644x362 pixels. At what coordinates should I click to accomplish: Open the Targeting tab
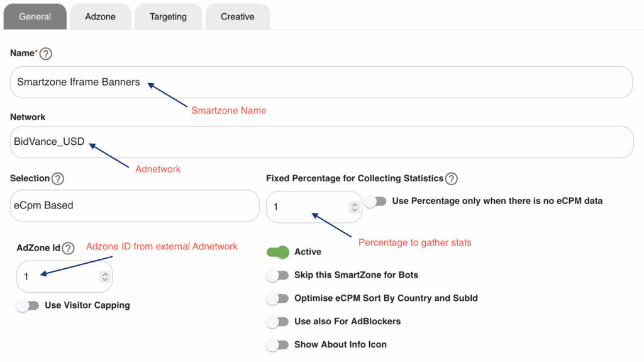tap(168, 17)
